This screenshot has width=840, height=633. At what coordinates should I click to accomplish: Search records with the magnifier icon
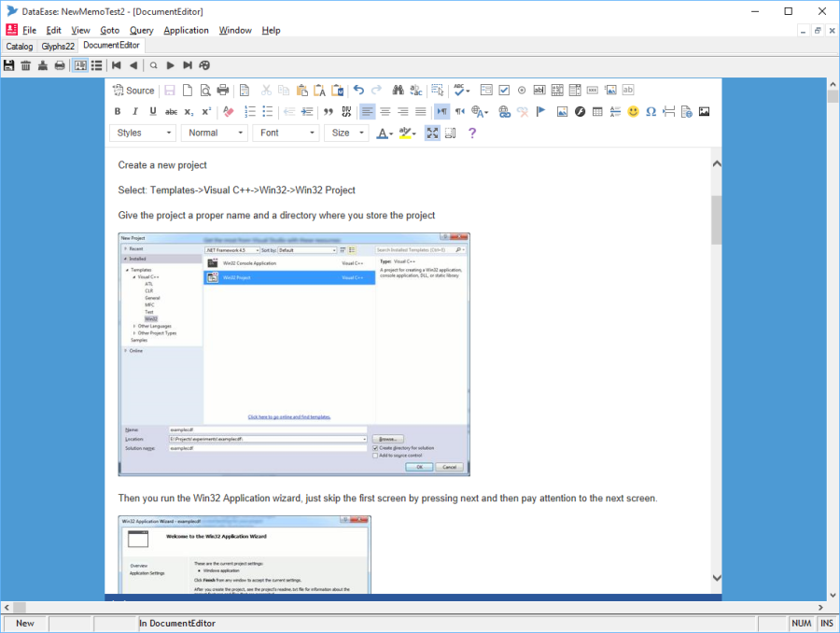[x=154, y=65]
